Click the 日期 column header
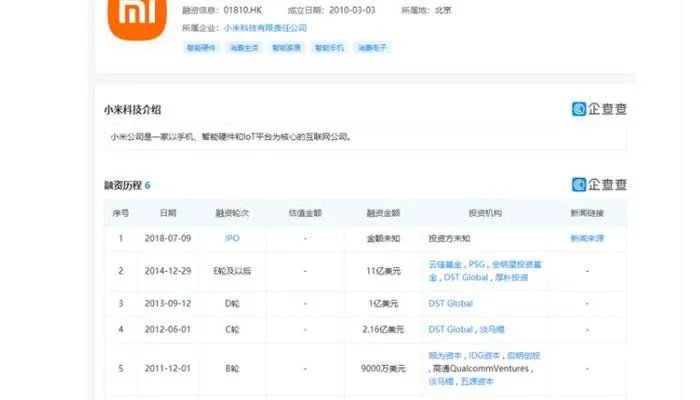The height and width of the screenshot is (400, 700). [168, 213]
